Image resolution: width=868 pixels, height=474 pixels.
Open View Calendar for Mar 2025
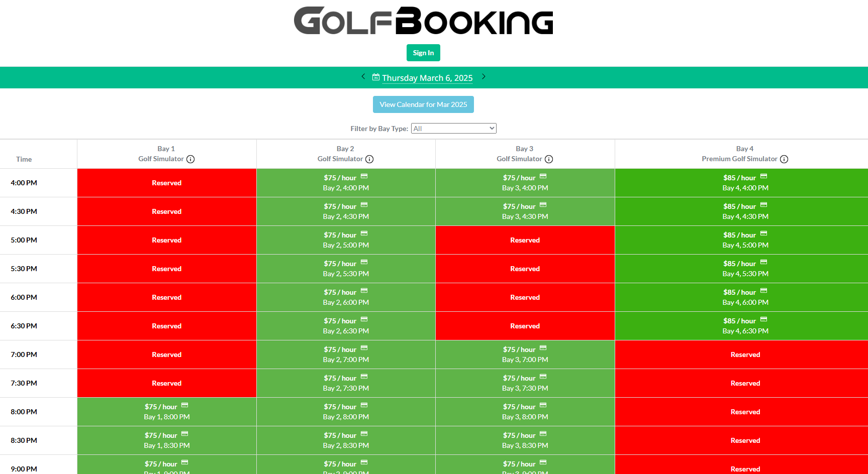(x=423, y=104)
